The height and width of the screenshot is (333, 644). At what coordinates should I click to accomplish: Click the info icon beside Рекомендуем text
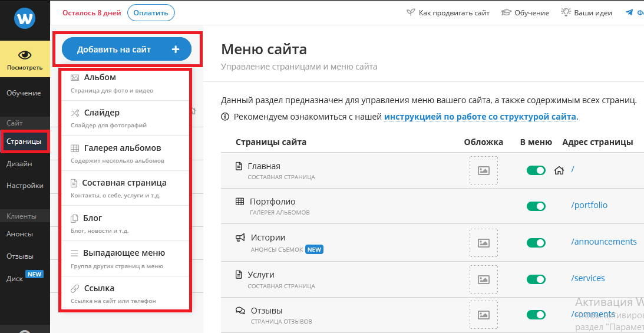225,117
